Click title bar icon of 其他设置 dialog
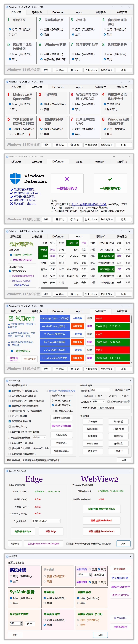Image resolution: width=138 pixels, height=644 pixels. point(7,556)
